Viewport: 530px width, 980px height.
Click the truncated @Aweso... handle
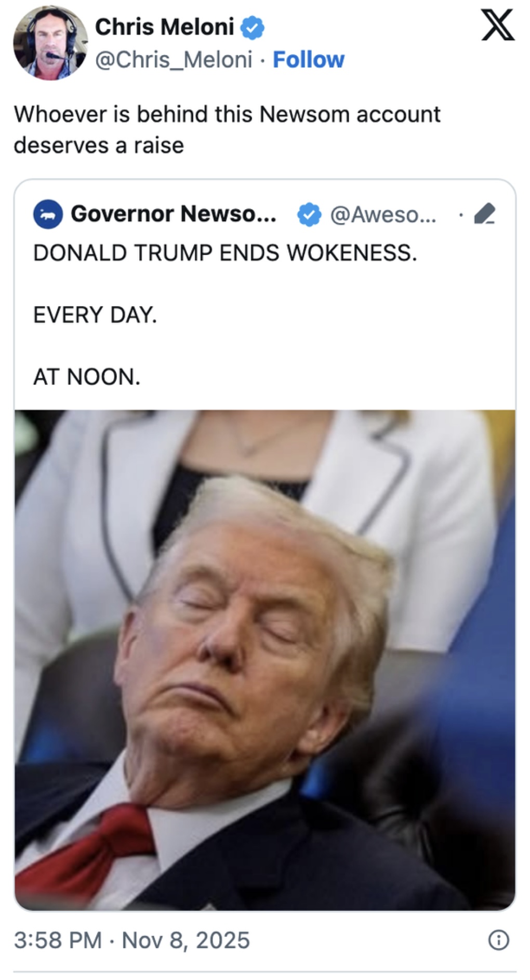point(383,214)
